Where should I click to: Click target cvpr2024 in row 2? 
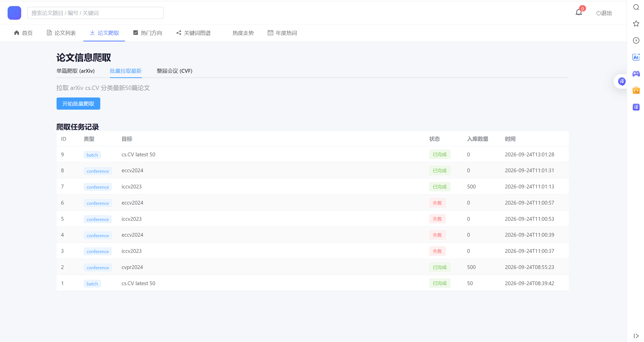pyautogui.click(x=132, y=267)
